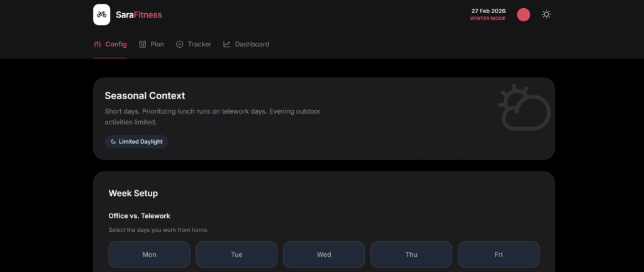Click the SaraFitness brand name
The width and height of the screenshot is (644, 272).
[138, 14]
